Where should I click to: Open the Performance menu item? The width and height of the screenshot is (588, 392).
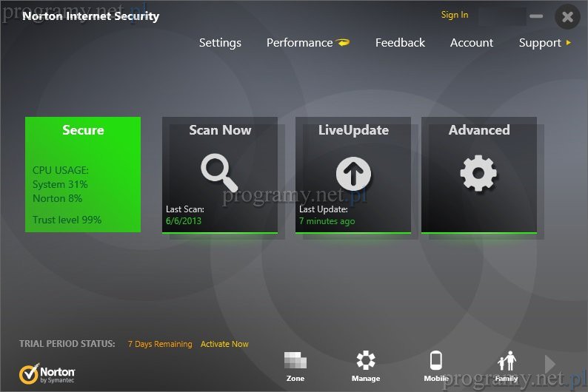click(x=299, y=43)
